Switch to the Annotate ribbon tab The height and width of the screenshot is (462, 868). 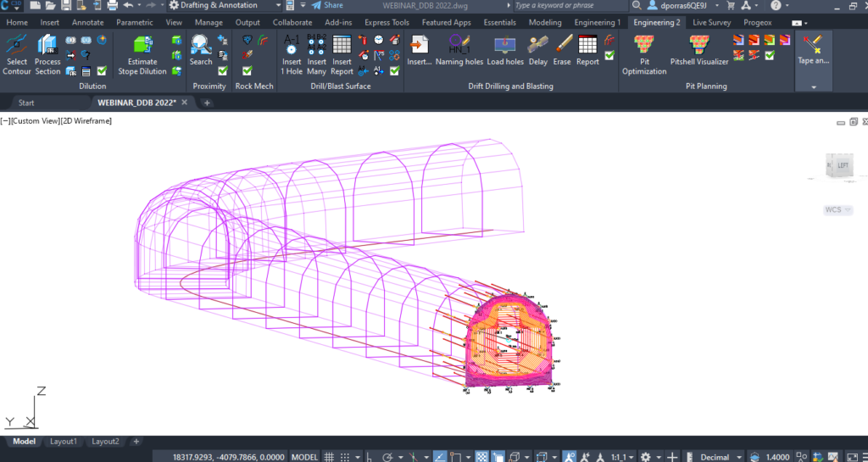[87, 23]
